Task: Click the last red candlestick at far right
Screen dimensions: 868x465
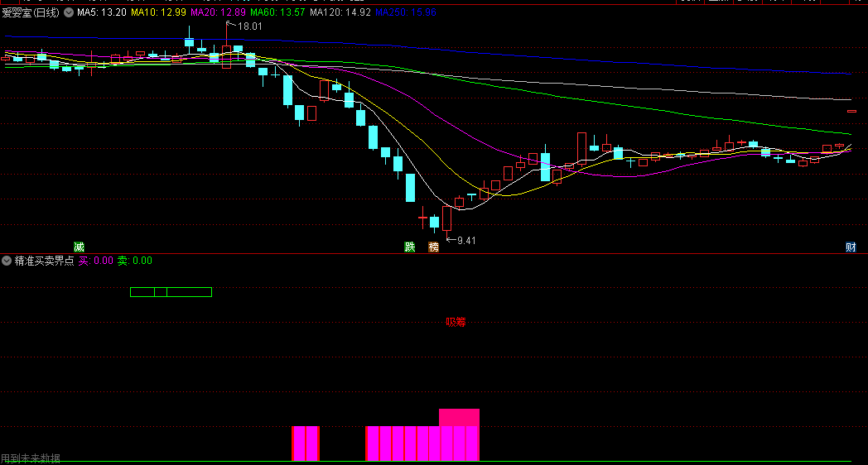Action: click(852, 111)
